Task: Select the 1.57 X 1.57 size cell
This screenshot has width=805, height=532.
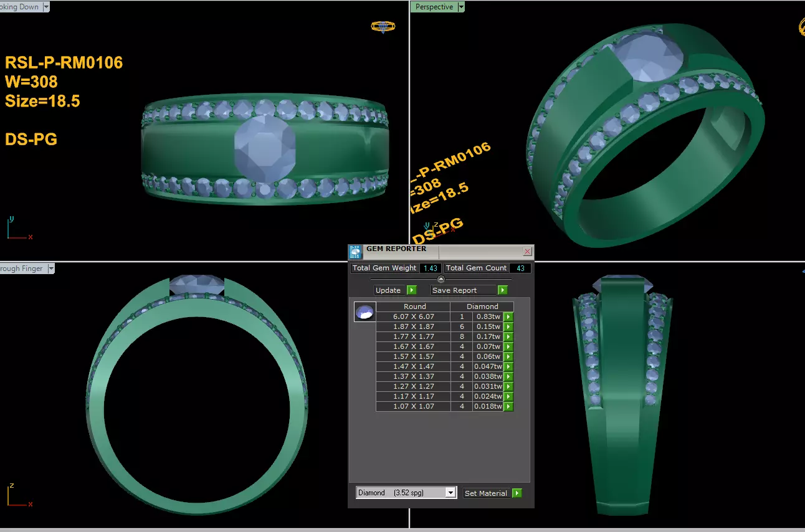Action: [413, 356]
